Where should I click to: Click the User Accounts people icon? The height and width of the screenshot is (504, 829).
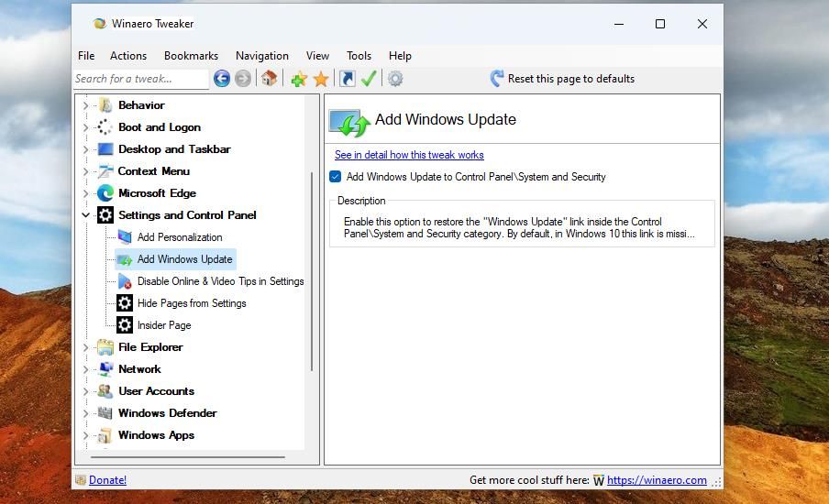(105, 391)
